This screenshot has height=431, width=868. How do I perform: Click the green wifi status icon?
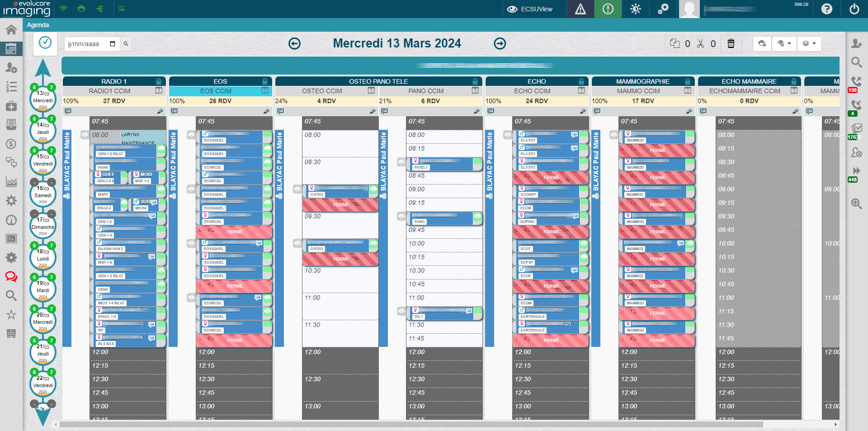[63, 9]
